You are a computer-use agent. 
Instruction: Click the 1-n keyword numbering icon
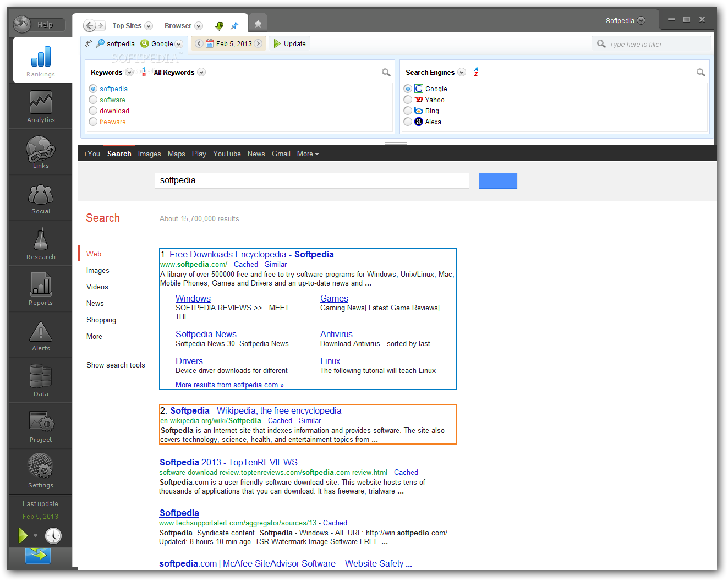point(144,72)
